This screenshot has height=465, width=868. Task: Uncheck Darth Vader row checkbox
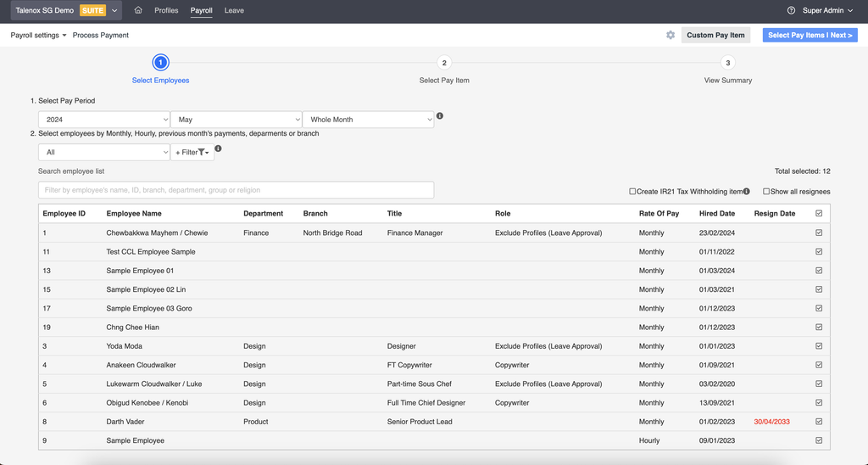(x=819, y=421)
